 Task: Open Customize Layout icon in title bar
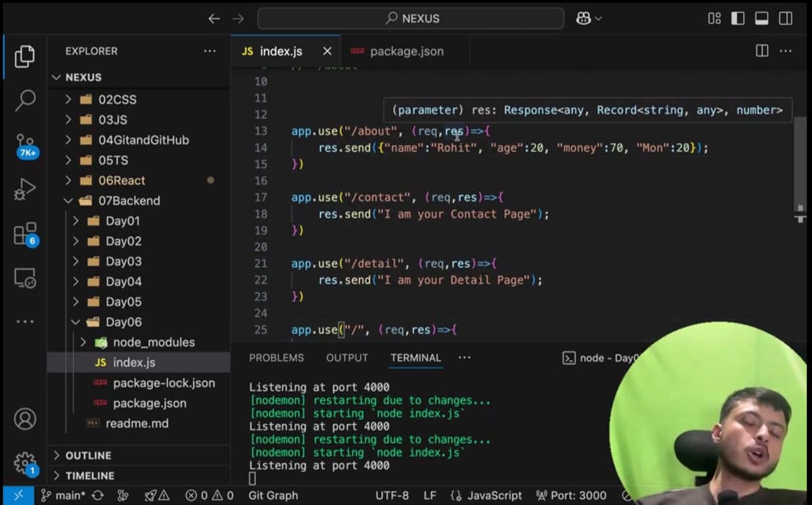(x=714, y=19)
